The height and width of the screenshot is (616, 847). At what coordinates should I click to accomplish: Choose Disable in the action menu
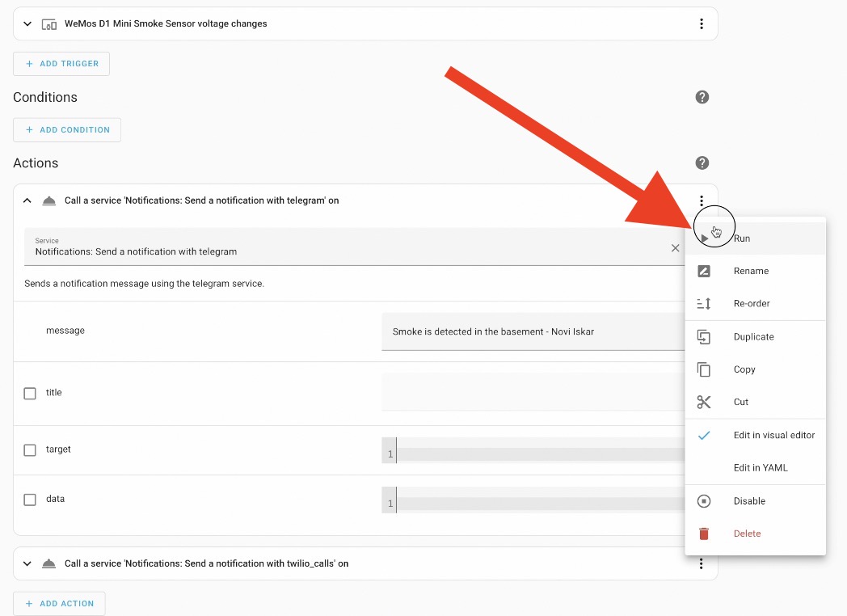(755, 501)
